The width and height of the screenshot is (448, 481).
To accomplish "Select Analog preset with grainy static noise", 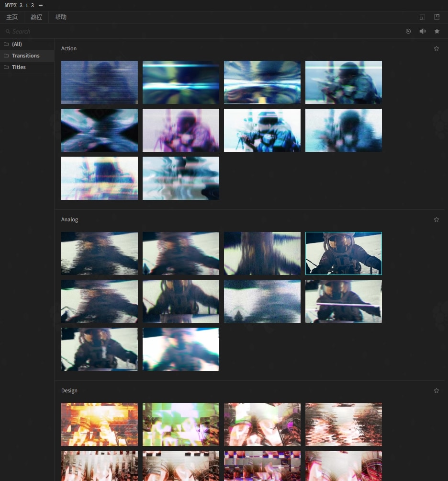I will 262,301.
